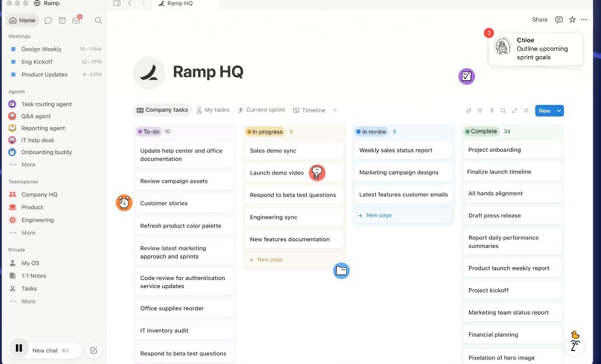Open the IT help desk agent

38,140
